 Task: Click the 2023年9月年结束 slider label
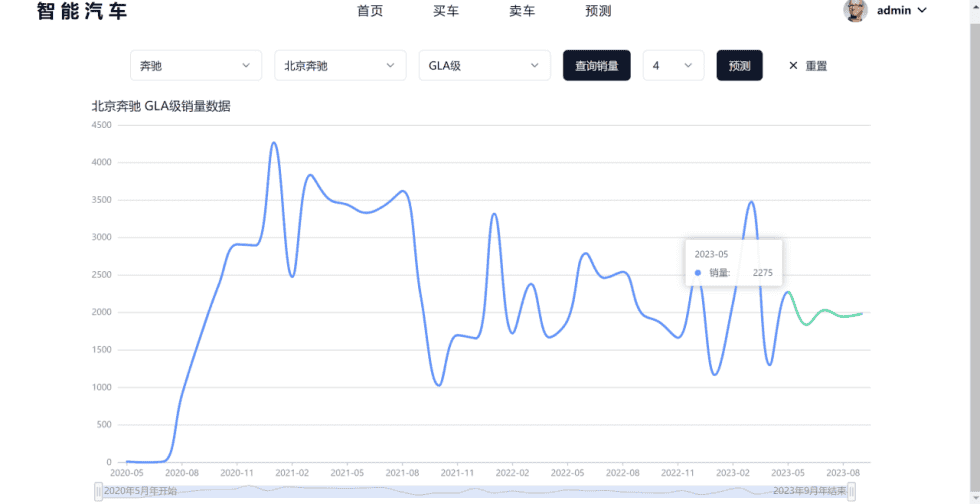point(809,491)
